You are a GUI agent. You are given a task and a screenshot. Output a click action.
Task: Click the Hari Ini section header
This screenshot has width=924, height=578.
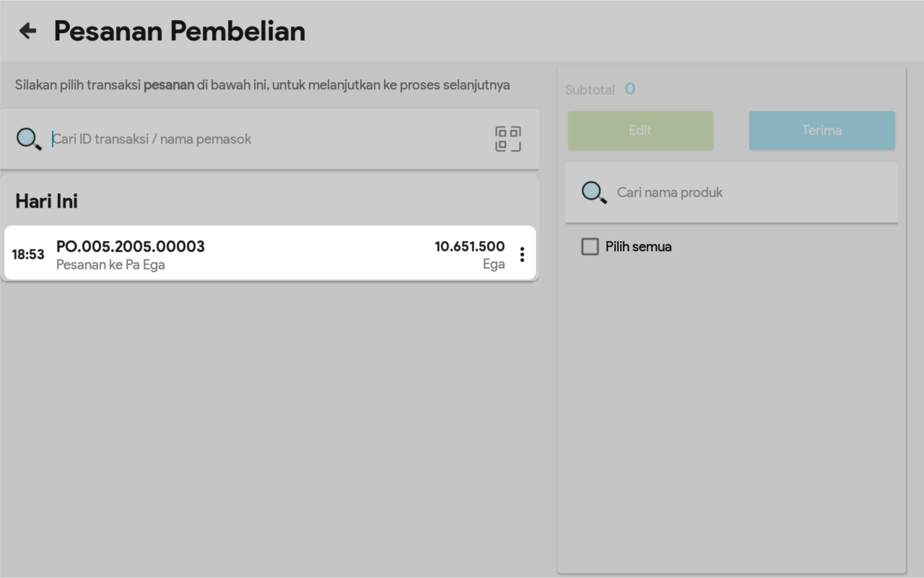47,201
